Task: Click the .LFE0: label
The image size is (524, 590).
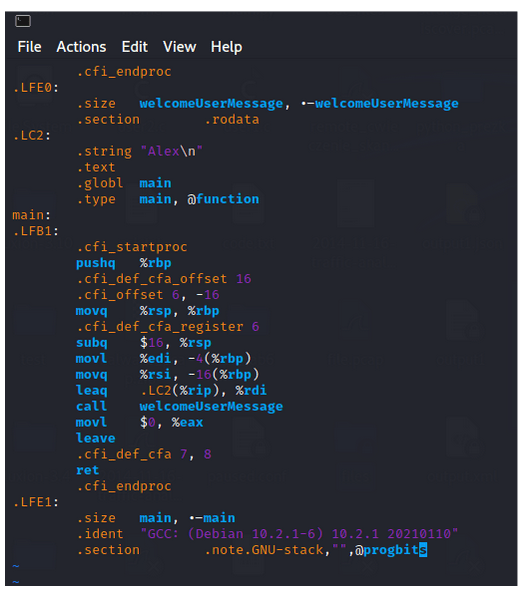Action: pos(36,88)
